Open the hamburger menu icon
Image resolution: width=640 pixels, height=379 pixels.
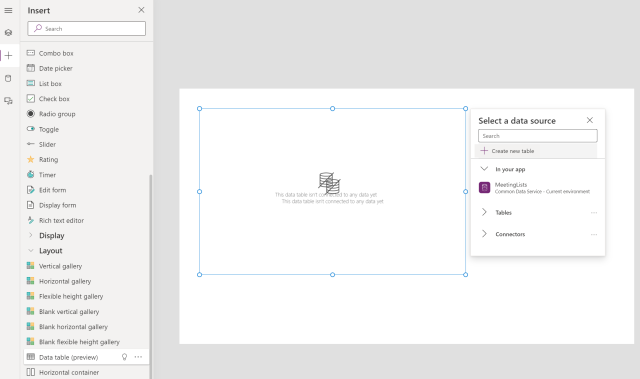pyautogui.click(x=8, y=11)
